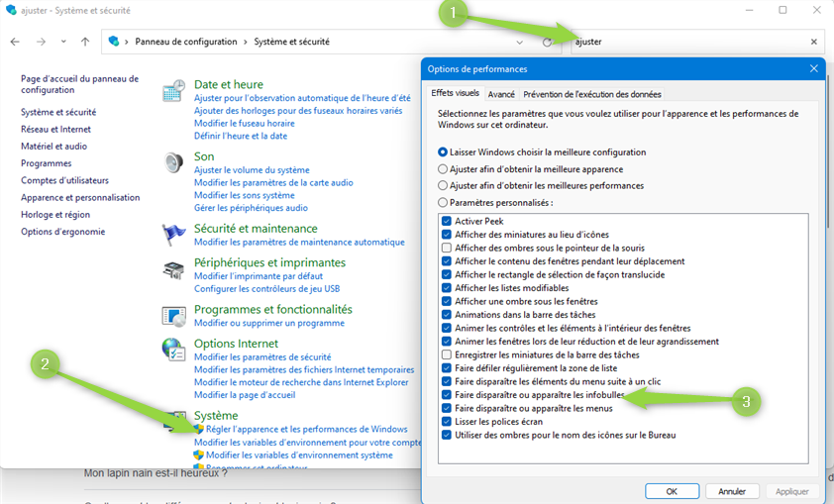834x504 pixels.
Task: Click the Périphériques et imprimantes printer icon
Action: (x=174, y=270)
